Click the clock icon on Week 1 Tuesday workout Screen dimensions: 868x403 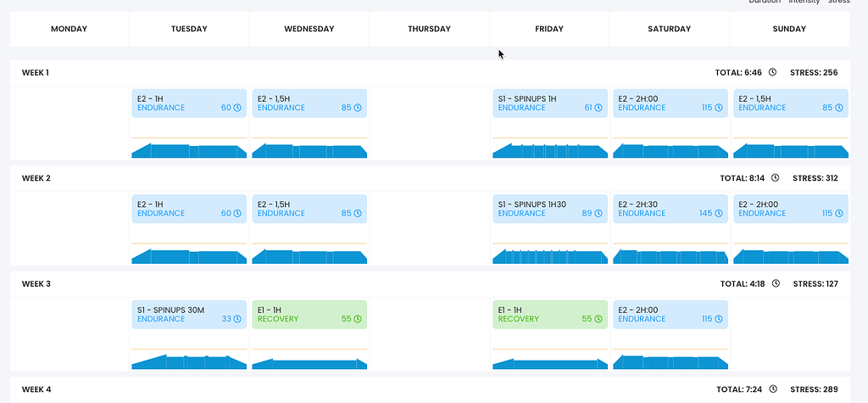237,108
